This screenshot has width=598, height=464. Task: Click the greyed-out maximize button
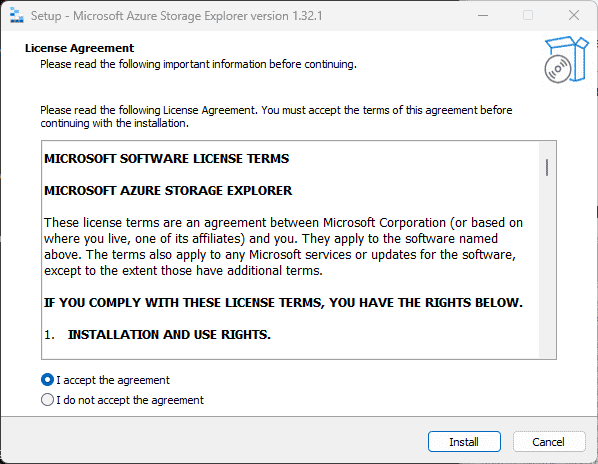point(528,16)
